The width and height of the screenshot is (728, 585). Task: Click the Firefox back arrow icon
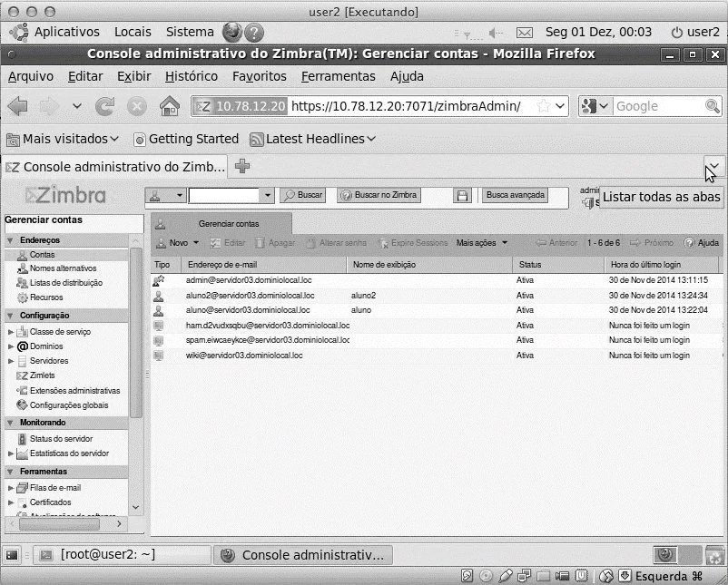[18, 106]
